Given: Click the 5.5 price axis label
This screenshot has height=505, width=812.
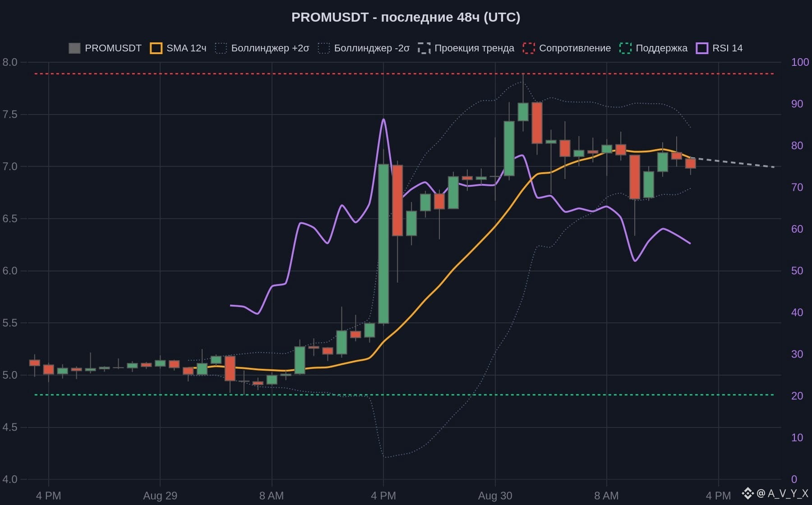Looking at the screenshot, I should (10, 323).
